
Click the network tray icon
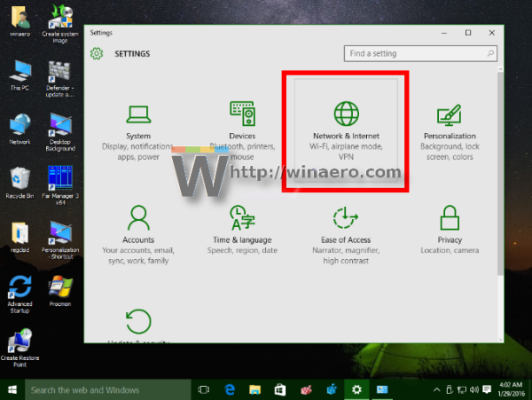pyautogui.click(x=462, y=390)
